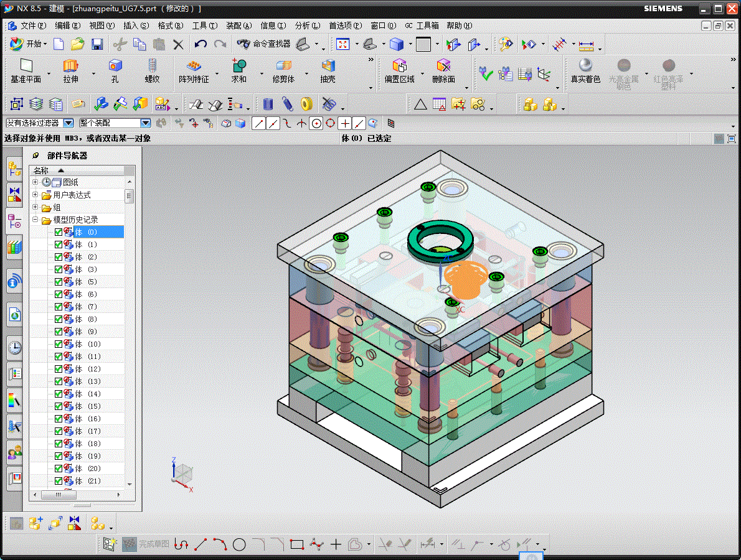
Task: Select the 拉伸 (Extrude) tool
Action: [x=70, y=70]
